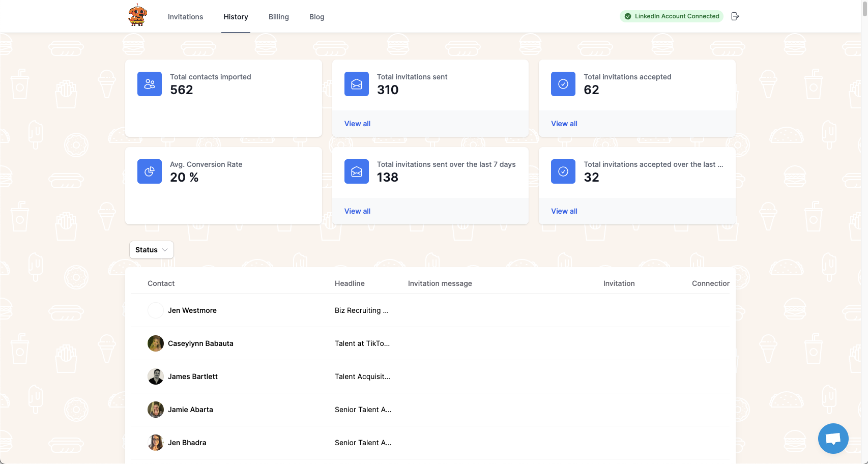Click the Total contacts imported people icon
The width and height of the screenshot is (868, 464).
click(150, 84)
